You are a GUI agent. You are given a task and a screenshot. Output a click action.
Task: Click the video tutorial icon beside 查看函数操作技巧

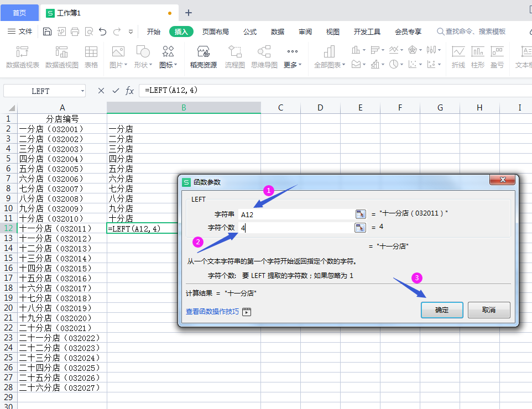click(247, 312)
